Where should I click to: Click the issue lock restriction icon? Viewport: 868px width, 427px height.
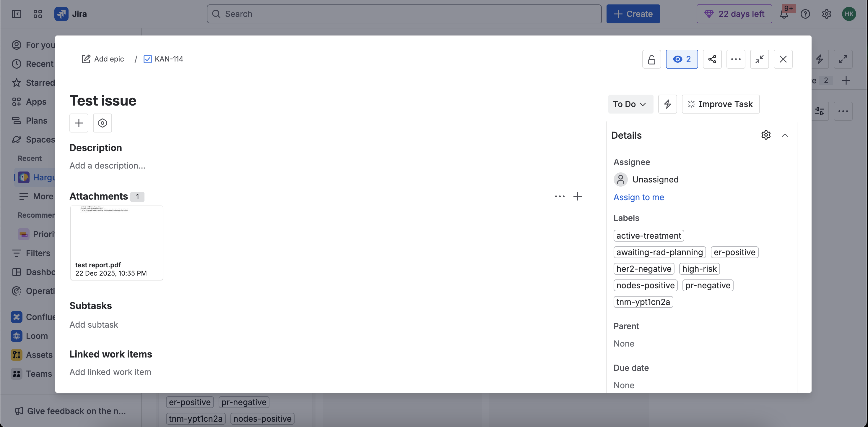[651, 59]
